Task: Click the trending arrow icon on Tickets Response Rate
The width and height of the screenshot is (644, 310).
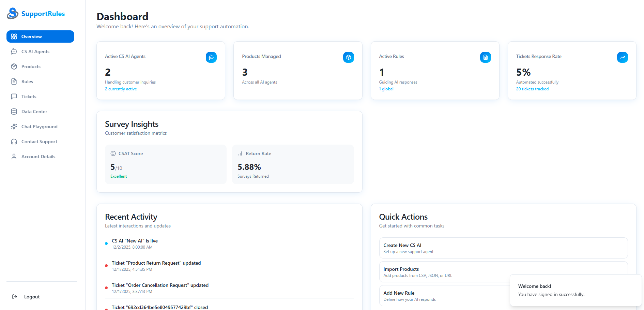Action: (x=623, y=57)
